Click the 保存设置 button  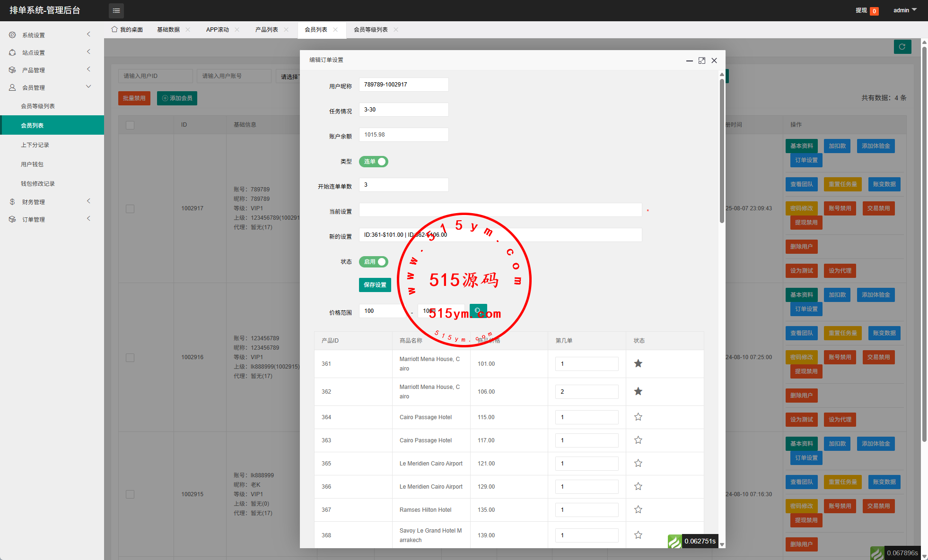(x=375, y=285)
